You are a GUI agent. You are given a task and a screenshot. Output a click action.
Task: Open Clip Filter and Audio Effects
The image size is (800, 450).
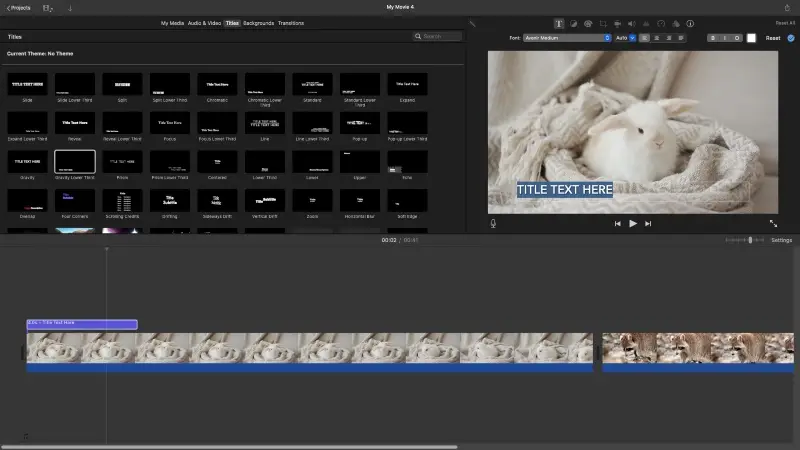click(676, 23)
